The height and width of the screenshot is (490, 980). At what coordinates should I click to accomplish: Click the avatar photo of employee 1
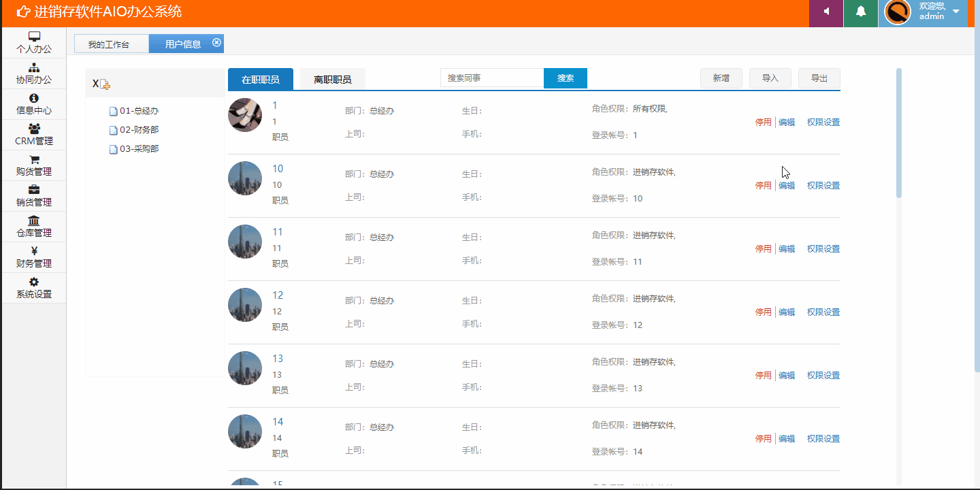tap(245, 115)
